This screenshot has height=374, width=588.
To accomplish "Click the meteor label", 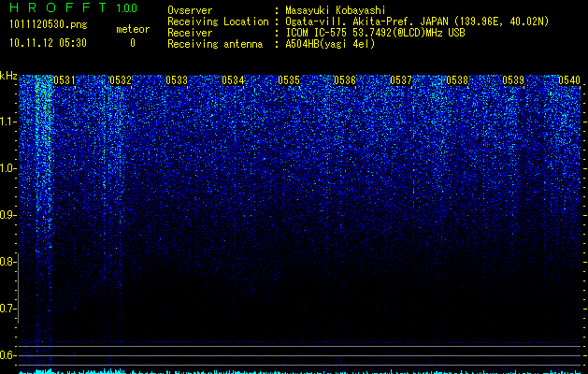I will pos(133,29).
